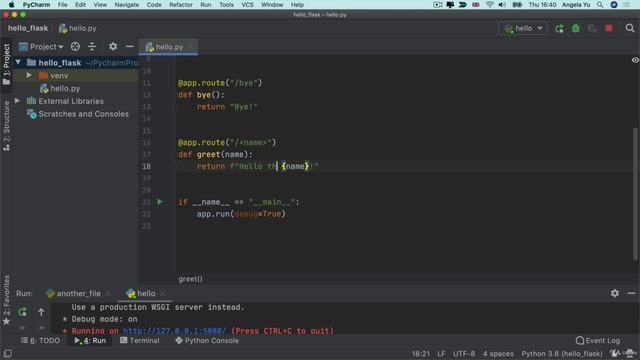The height and width of the screenshot is (360, 640).
Task: Open the Python Console tool window
Action: pos(207,340)
